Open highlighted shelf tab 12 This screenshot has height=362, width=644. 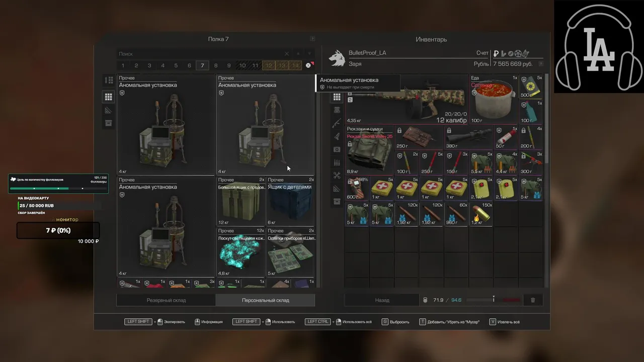point(269,65)
